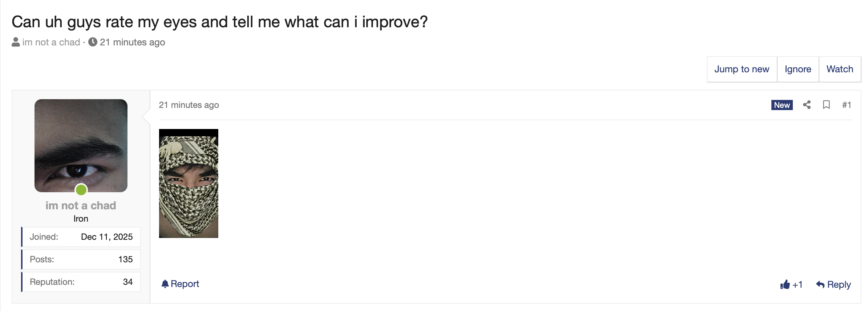Click the user icon below the thread title
This screenshot has height=311, width=868.
click(x=16, y=42)
